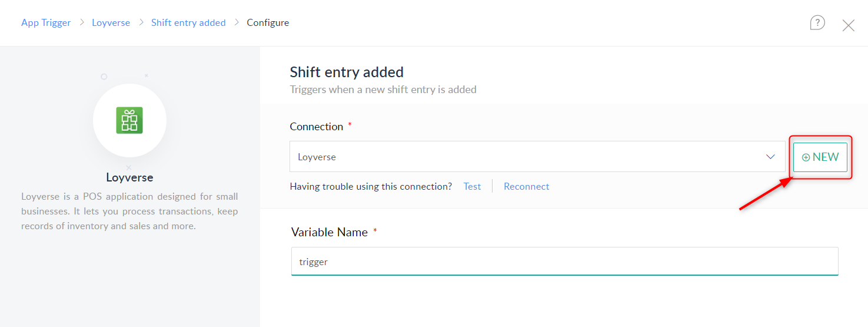Open the help question mark icon
The height and width of the screenshot is (327, 868).
[x=817, y=23]
